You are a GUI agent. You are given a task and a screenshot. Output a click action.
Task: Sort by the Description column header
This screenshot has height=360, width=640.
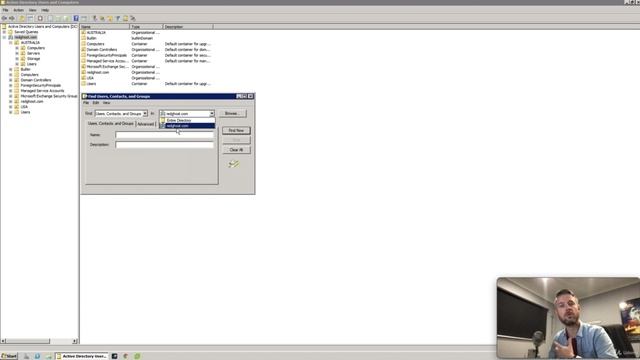point(188,27)
